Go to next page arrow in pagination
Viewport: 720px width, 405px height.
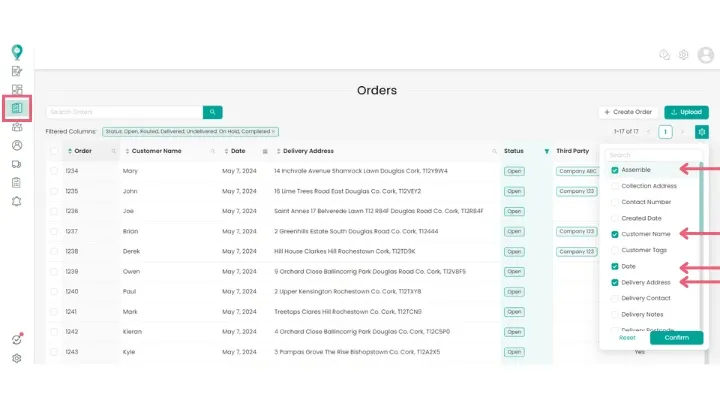[683, 132]
